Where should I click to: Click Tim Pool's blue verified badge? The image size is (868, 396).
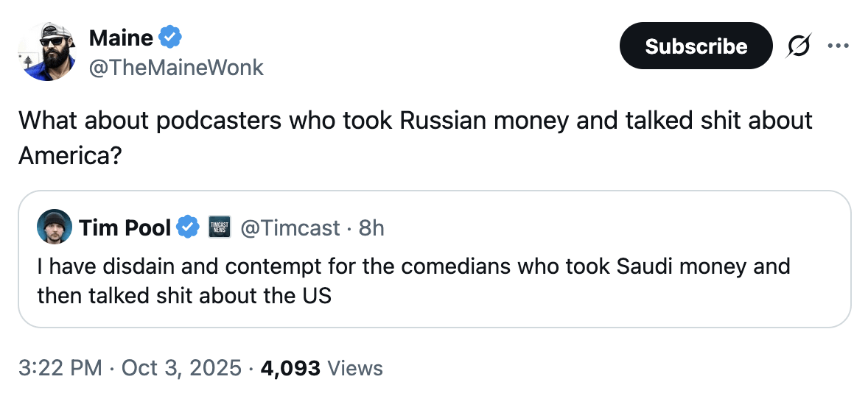click(x=189, y=228)
